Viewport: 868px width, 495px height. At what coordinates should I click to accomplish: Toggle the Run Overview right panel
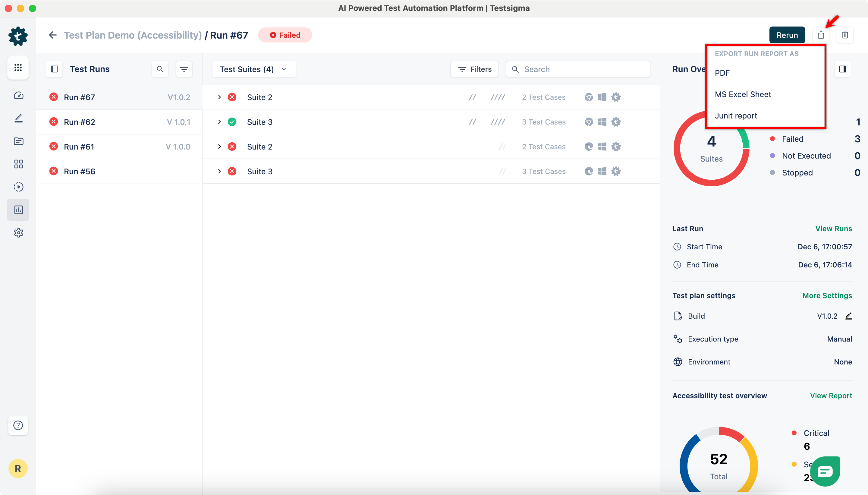842,69
